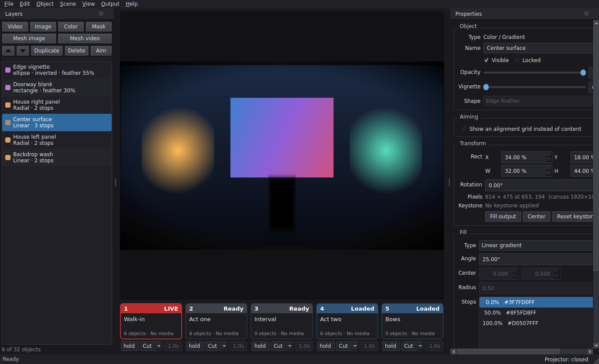Click the Duplicate layer button

coord(47,51)
